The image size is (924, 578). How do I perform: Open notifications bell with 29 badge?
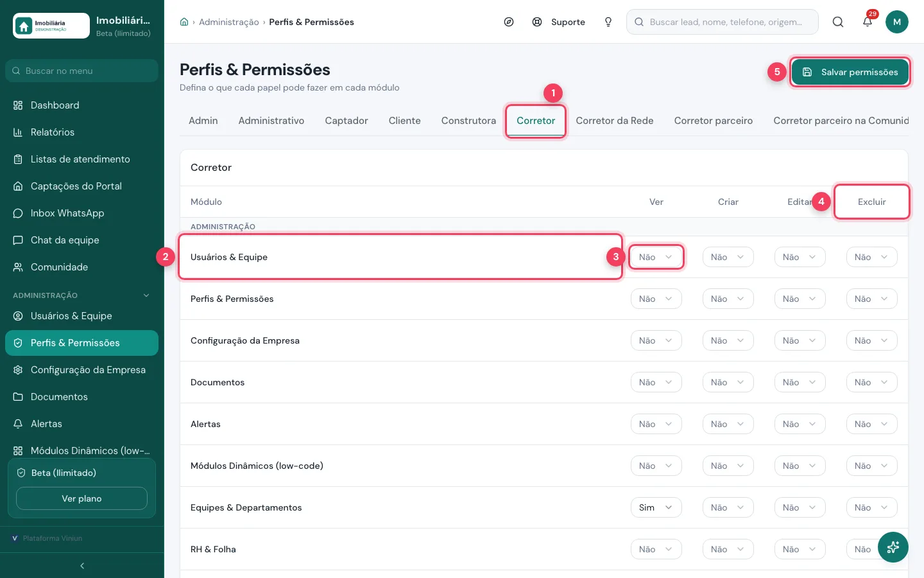(868, 22)
